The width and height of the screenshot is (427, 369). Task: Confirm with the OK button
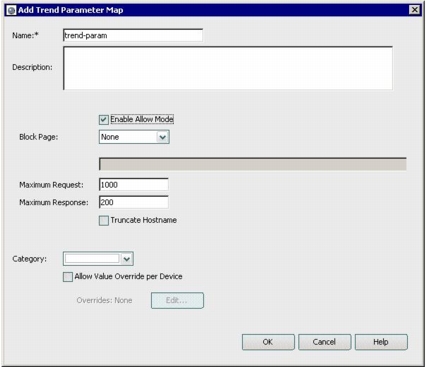click(268, 342)
